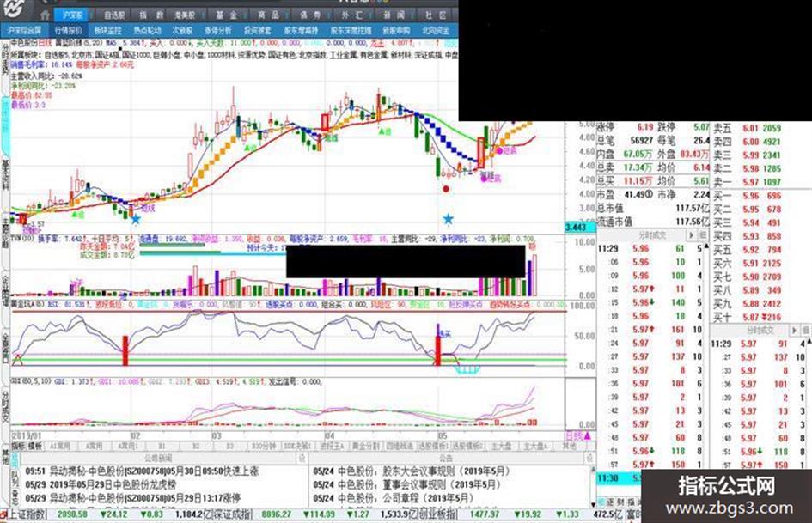The height and width of the screenshot is (523, 812).
Task: Click the home icon in top navigation
Action: [46, 15]
